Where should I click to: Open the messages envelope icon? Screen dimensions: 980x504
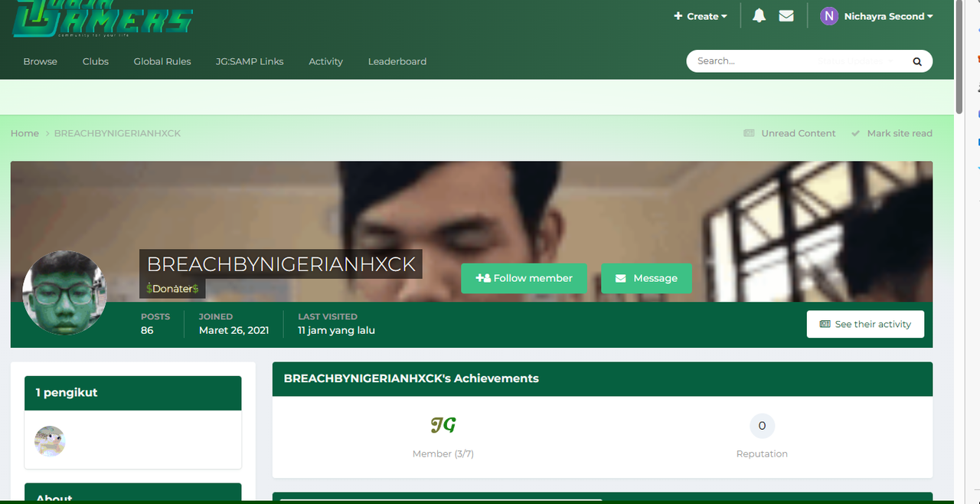786,16
